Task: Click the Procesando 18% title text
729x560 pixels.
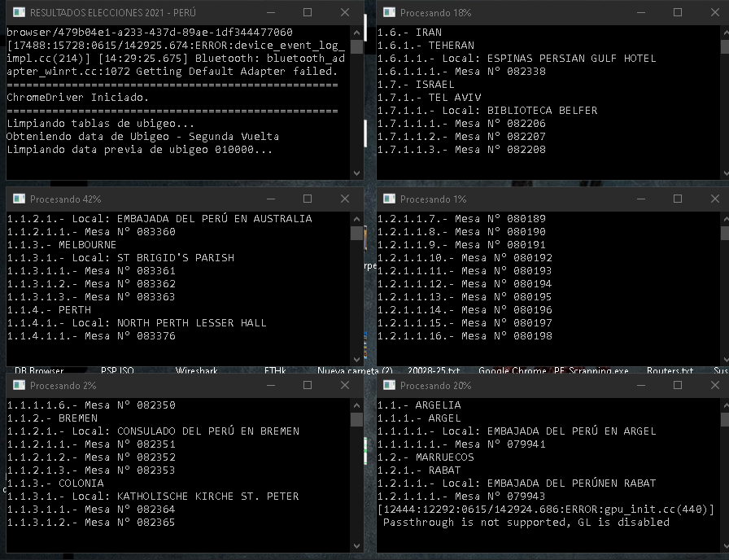Action: pyautogui.click(x=435, y=13)
